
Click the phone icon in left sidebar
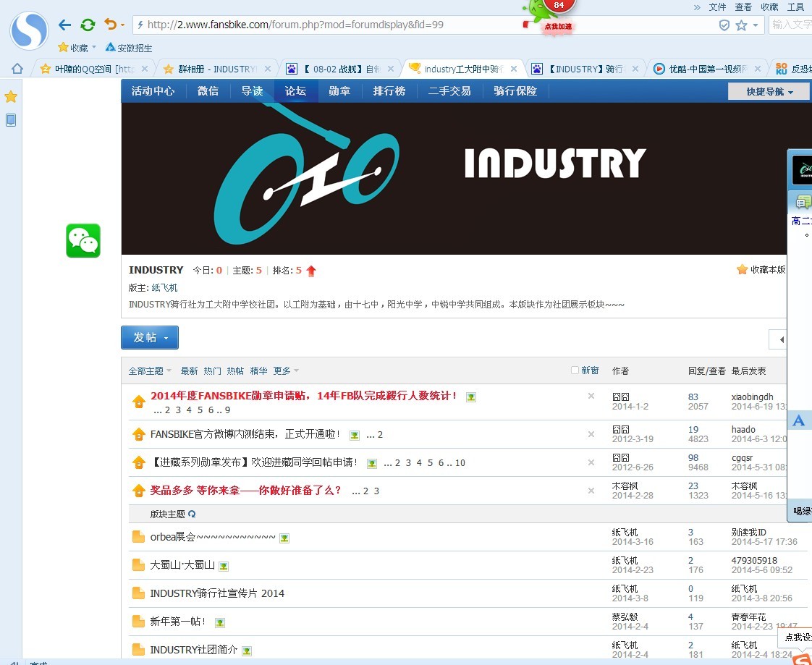click(10, 120)
